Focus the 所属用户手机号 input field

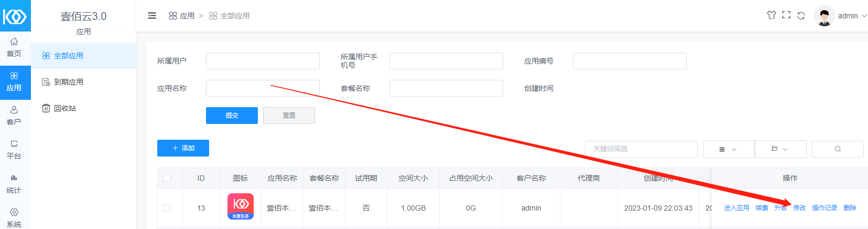click(446, 61)
